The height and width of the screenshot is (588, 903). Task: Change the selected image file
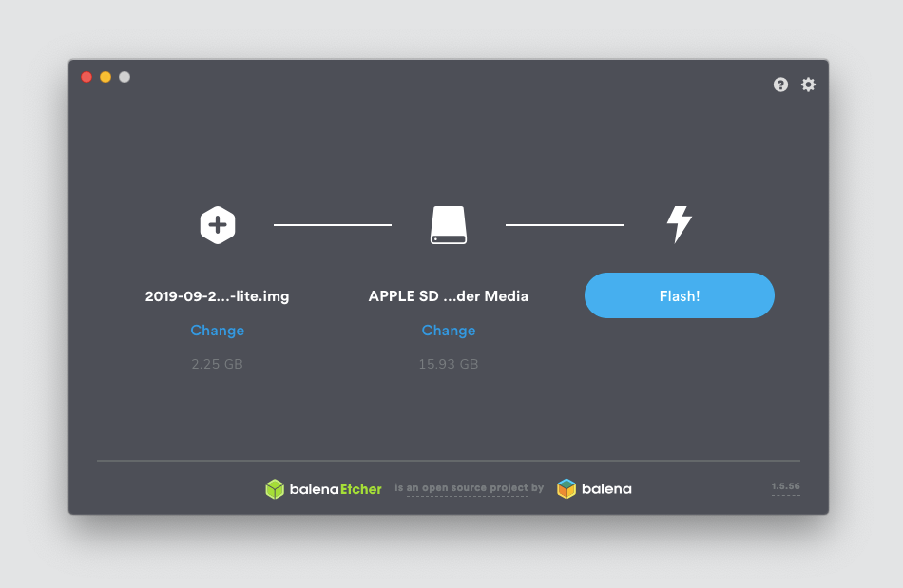217,331
